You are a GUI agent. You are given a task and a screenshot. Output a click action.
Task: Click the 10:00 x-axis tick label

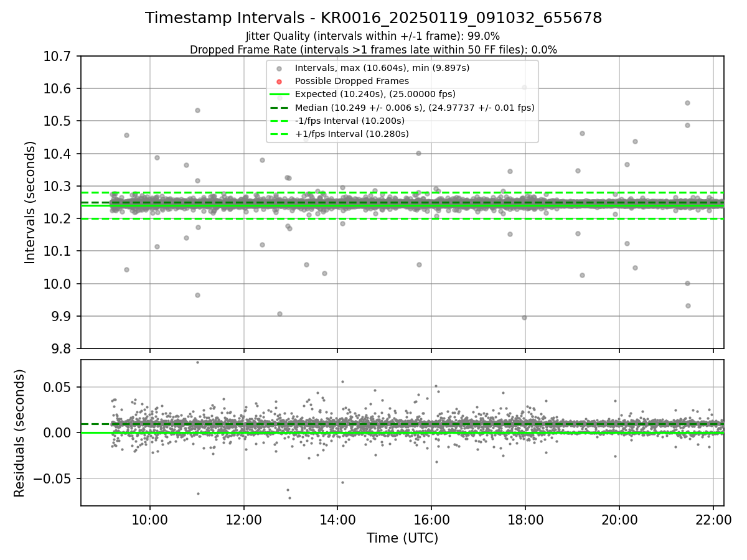tap(149, 520)
